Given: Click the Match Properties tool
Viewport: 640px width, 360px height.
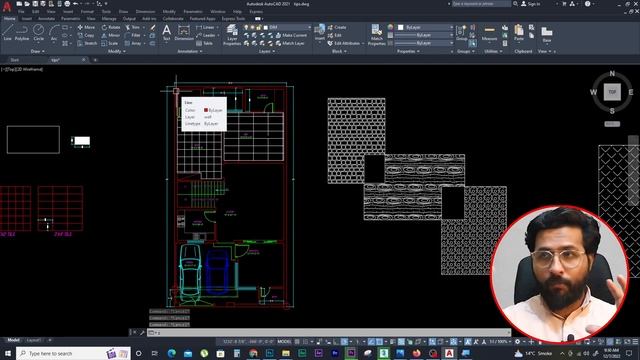Looking at the screenshot, I should (x=376, y=35).
